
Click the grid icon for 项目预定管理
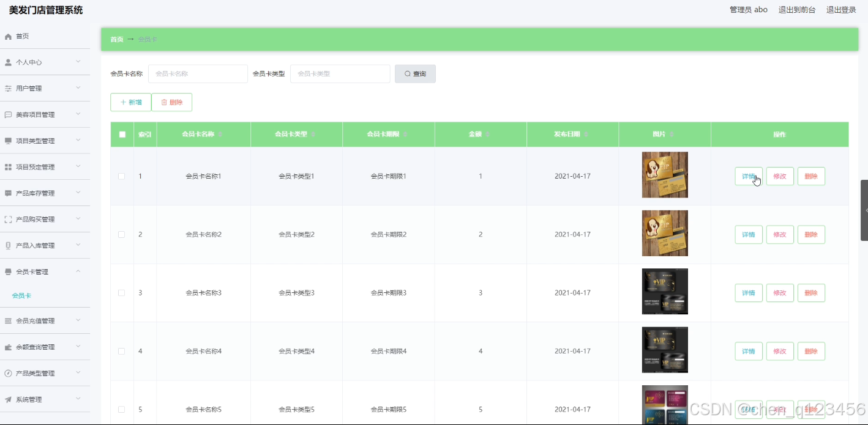[x=8, y=167]
